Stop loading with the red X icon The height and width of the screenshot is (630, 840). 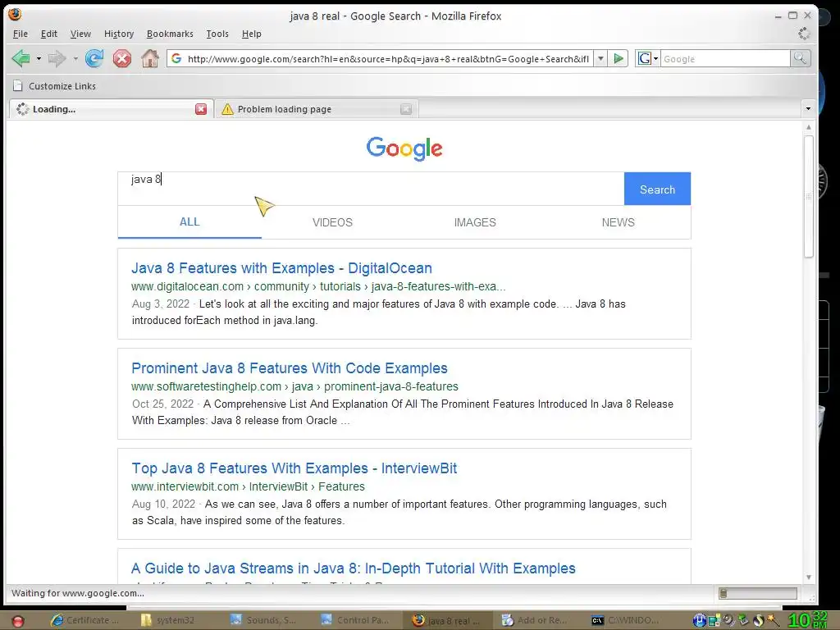point(122,58)
